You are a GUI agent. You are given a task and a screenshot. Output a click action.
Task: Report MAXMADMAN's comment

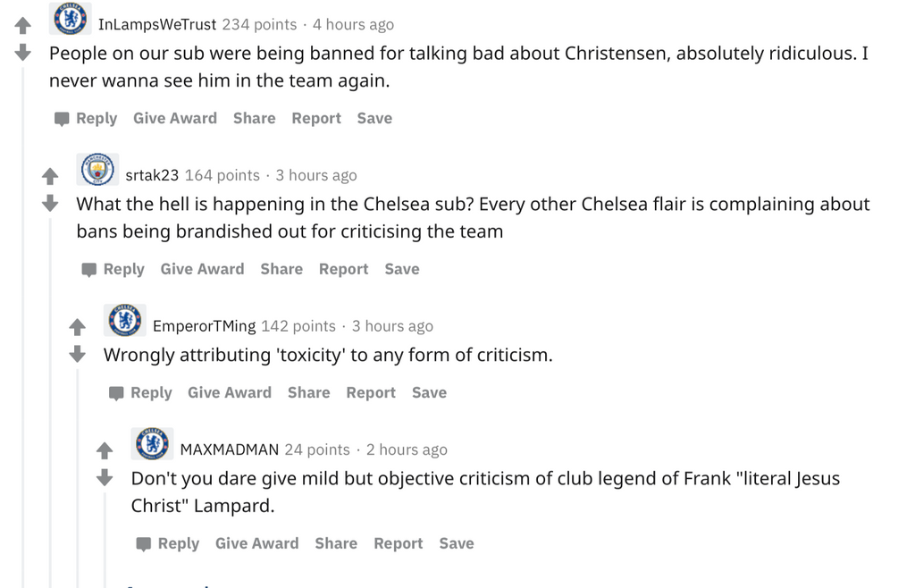point(398,544)
